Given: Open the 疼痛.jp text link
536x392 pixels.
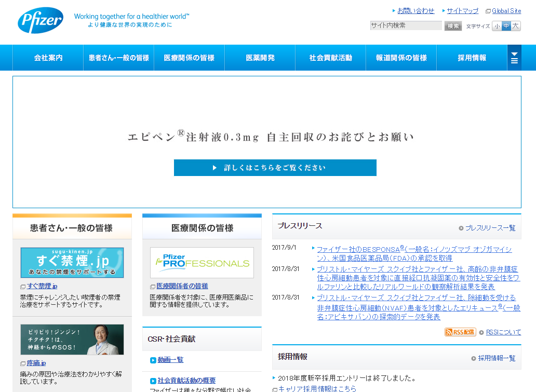Looking at the screenshot, I should pyautogui.click(x=36, y=363).
